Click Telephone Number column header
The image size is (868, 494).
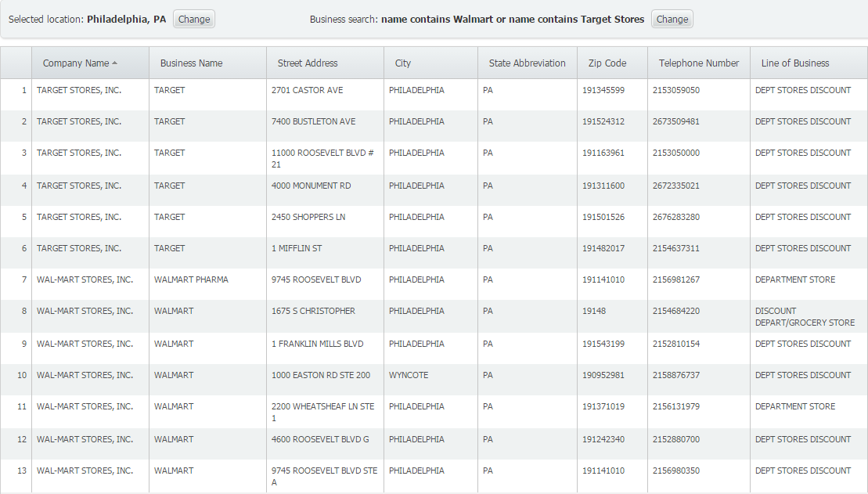click(x=698, y=63)
